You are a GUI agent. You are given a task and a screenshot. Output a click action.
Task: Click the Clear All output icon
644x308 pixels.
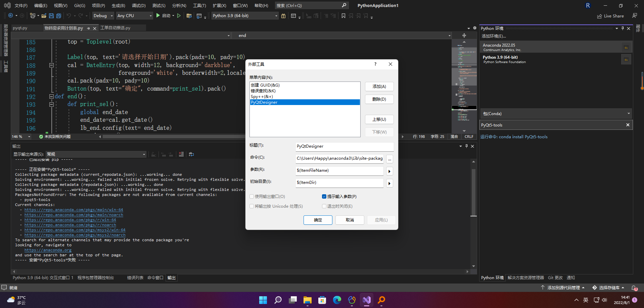181,154
